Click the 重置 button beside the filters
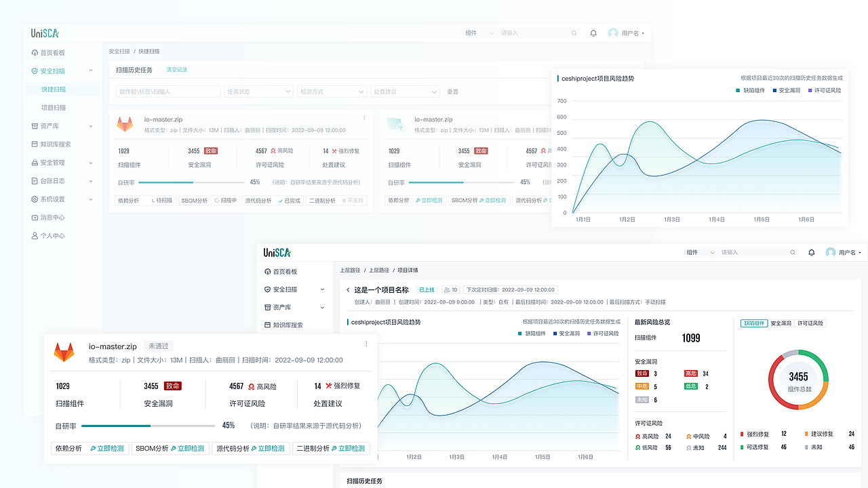This screenshot has width=868, height=488. [x=452, y=91]
